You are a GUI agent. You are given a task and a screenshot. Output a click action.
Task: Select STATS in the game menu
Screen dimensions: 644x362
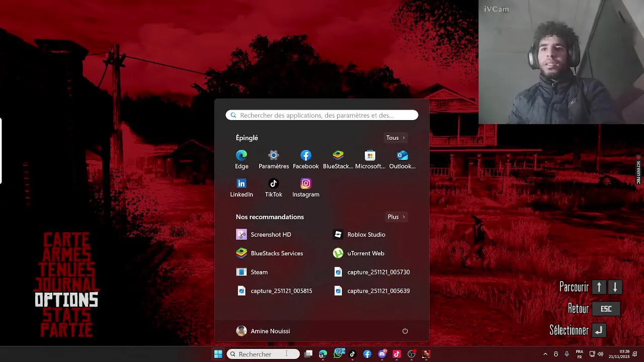click(x=66, y=315)
